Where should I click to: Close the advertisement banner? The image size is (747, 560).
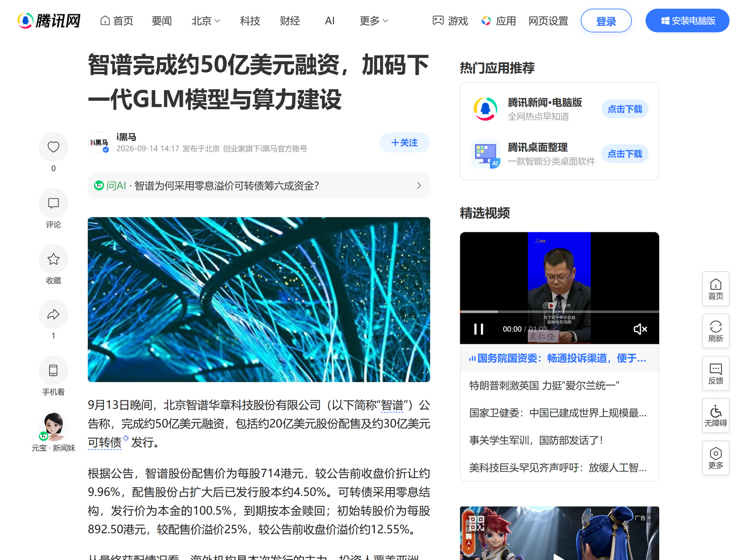649,518
